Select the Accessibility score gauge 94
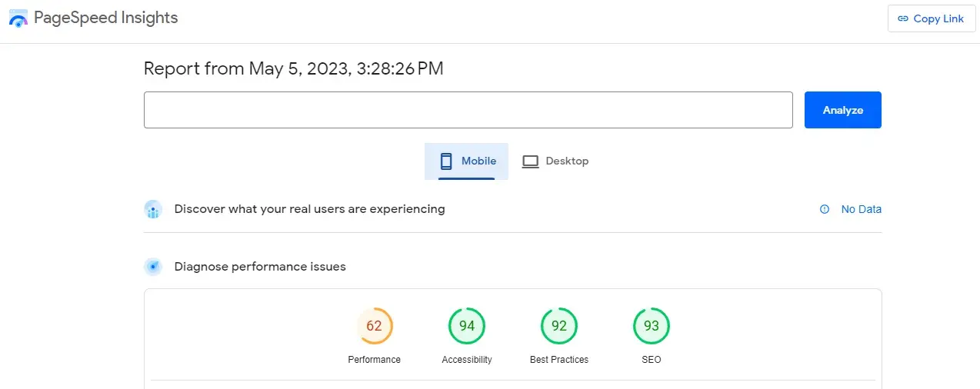980x389 pixels. [467, 326]
